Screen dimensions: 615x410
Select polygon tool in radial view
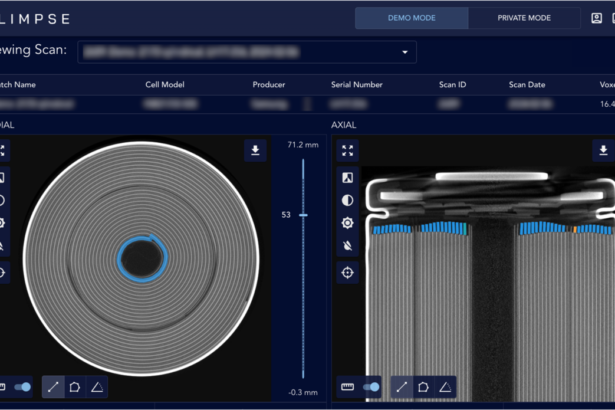[74, 386]
